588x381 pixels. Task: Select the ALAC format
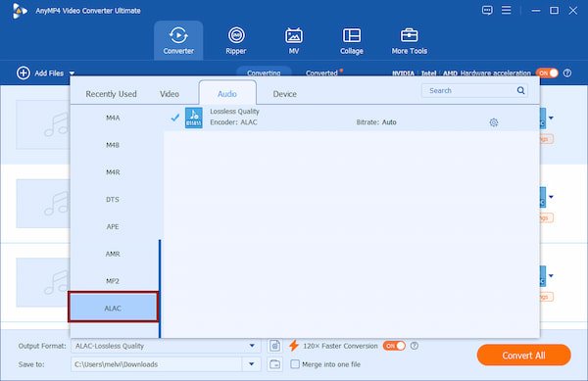(113, 308)
